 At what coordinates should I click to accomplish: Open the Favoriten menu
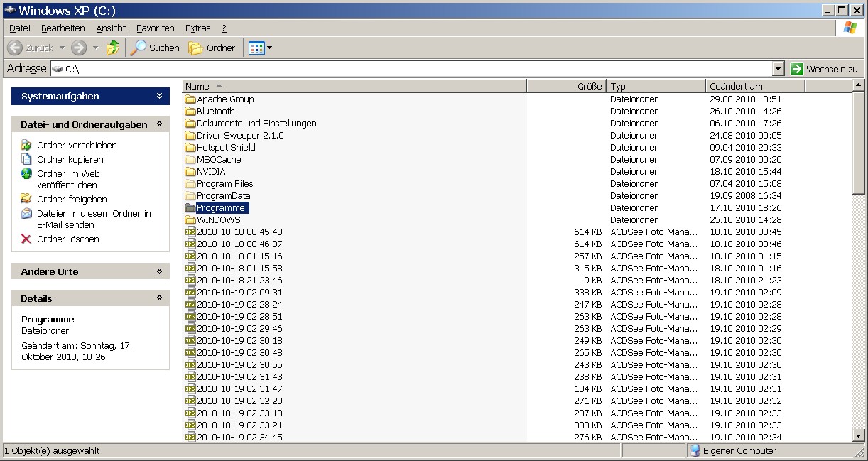[x=156, y=28]
